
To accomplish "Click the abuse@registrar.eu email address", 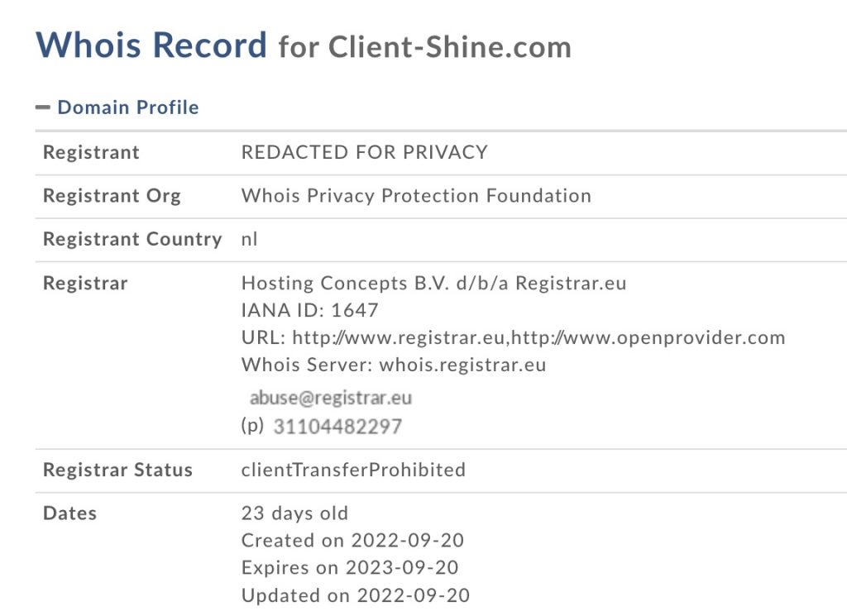I will tap(331, 398).
